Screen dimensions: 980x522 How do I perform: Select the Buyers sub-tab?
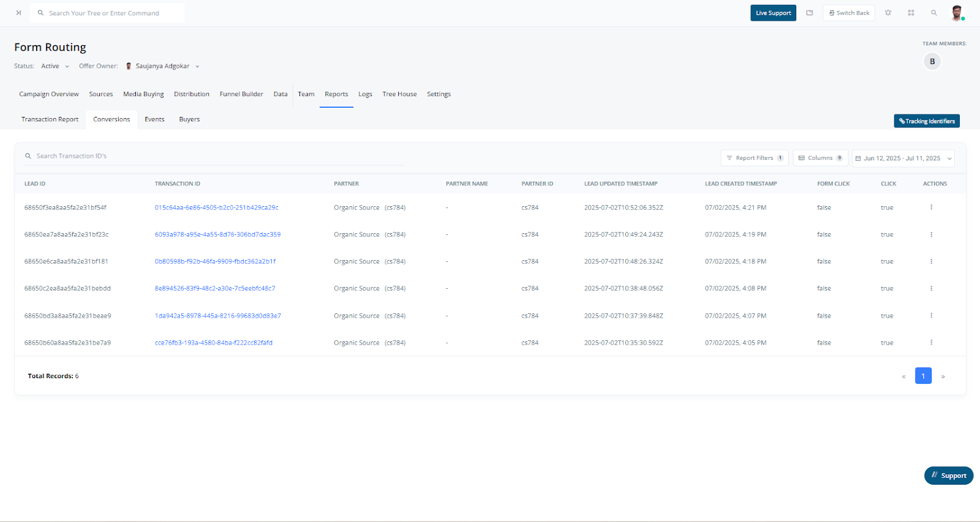click(189, 119)
